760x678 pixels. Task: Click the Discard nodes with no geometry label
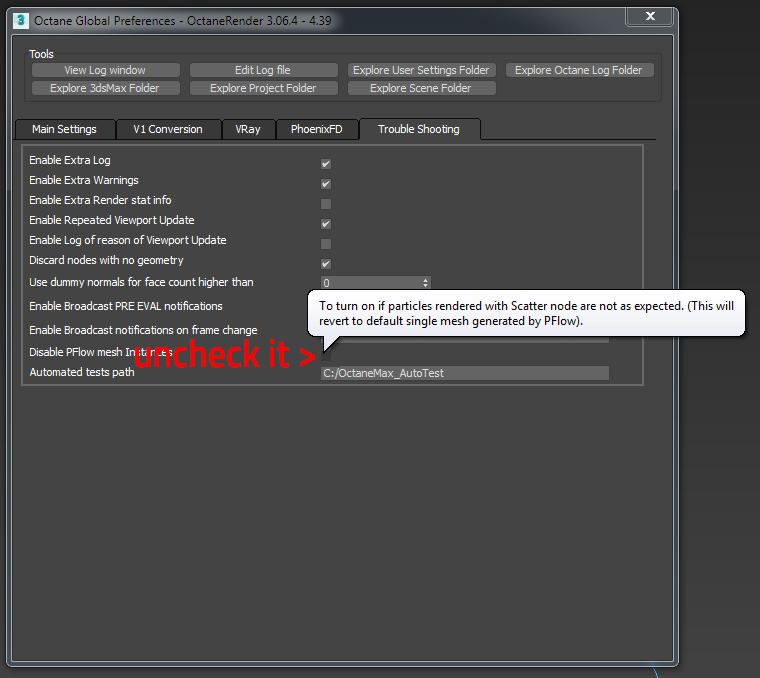coord(106,260)
